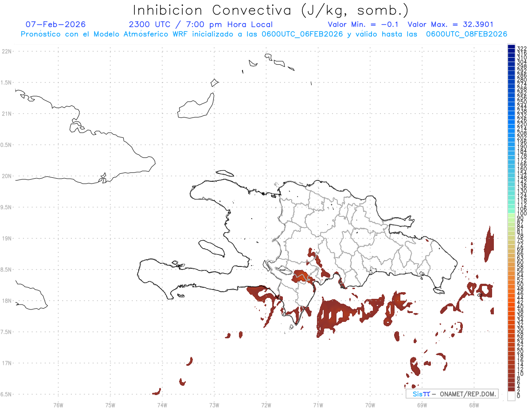Click the "69W" longitude label
Image resolution: width=532 pixels, height=411 pixels.
coord(422,405)
